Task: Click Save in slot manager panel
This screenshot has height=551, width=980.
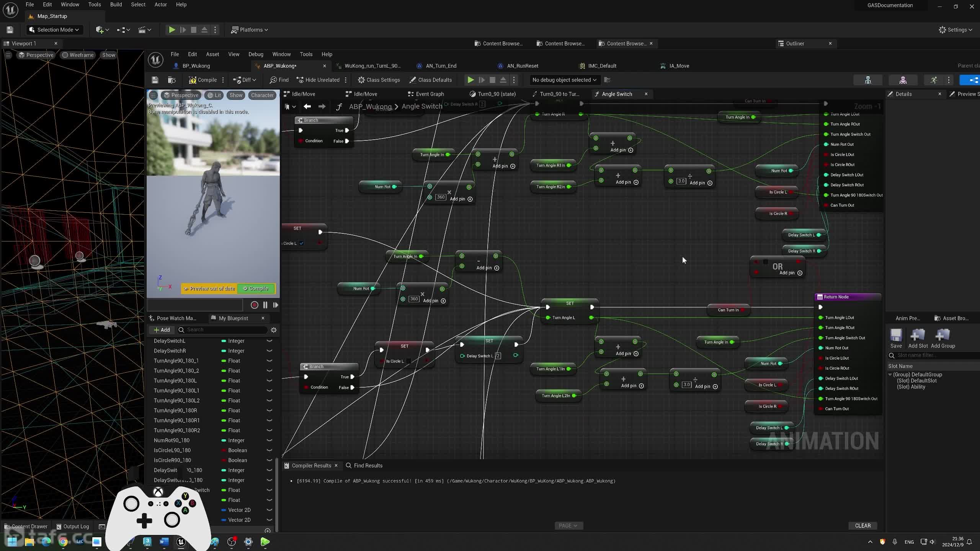Action: coord(896,339)
